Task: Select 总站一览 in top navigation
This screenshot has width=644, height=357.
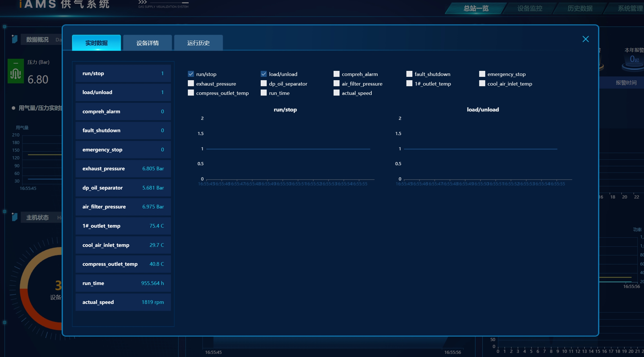Action: [476, 8]
